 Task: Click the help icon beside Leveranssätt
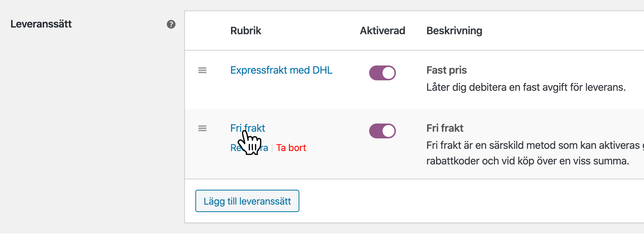[x=171, y=25]
